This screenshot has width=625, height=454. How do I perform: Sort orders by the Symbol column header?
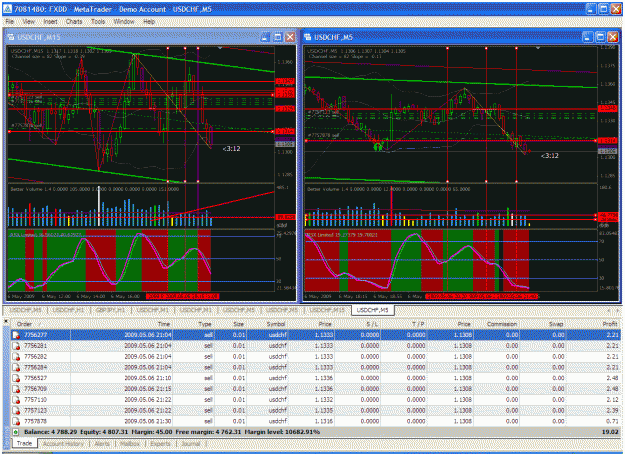pyautogui.click(x=267, y=324)
